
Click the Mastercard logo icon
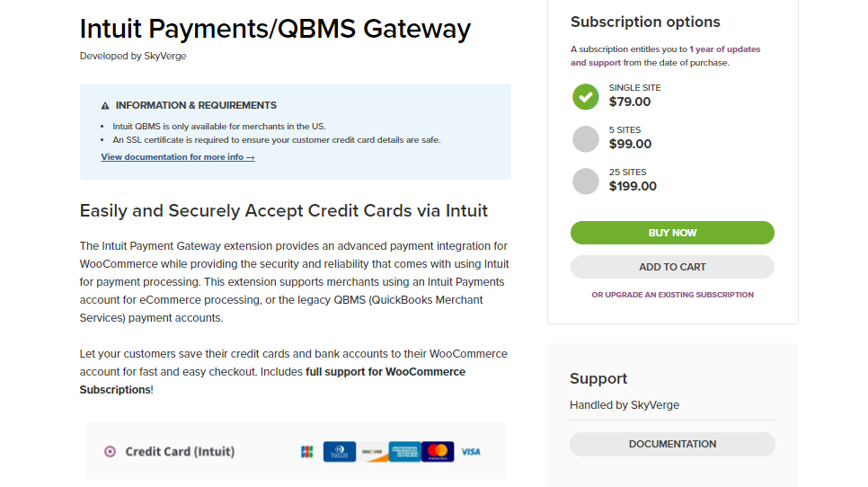[438, 452]
